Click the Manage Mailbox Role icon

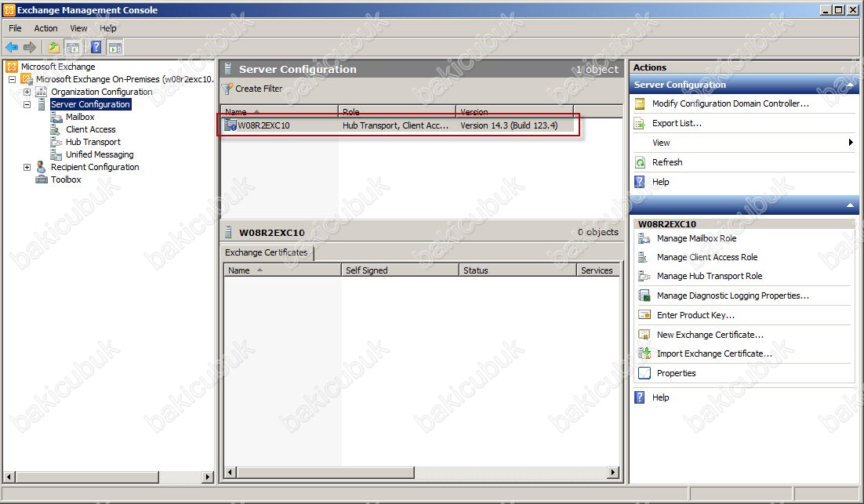tap(644, 238)
